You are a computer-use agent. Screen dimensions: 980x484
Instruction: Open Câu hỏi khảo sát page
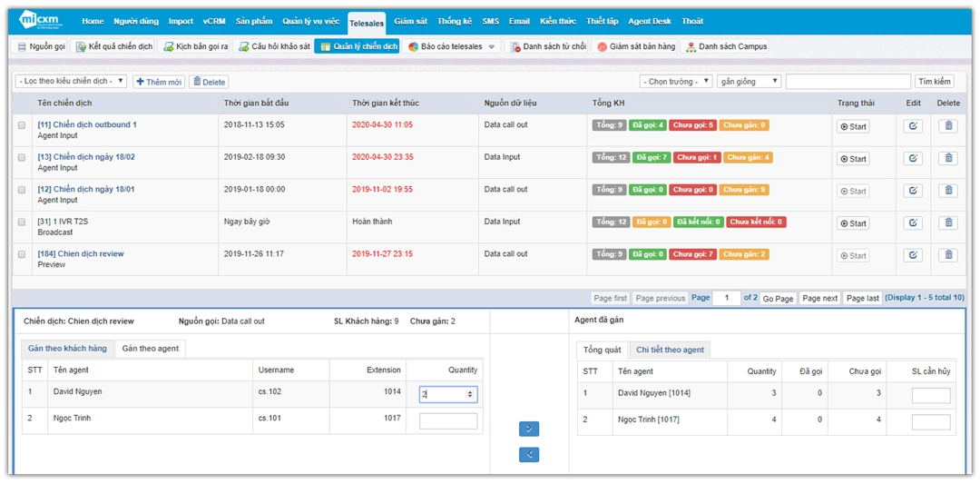(272, 46)
